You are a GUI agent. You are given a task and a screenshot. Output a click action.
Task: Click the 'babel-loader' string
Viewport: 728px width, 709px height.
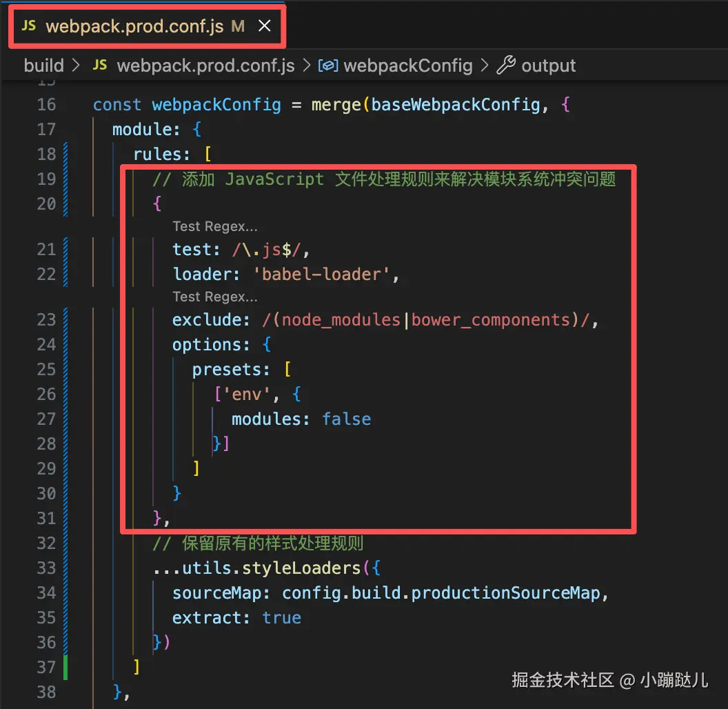tap(321, 274)
